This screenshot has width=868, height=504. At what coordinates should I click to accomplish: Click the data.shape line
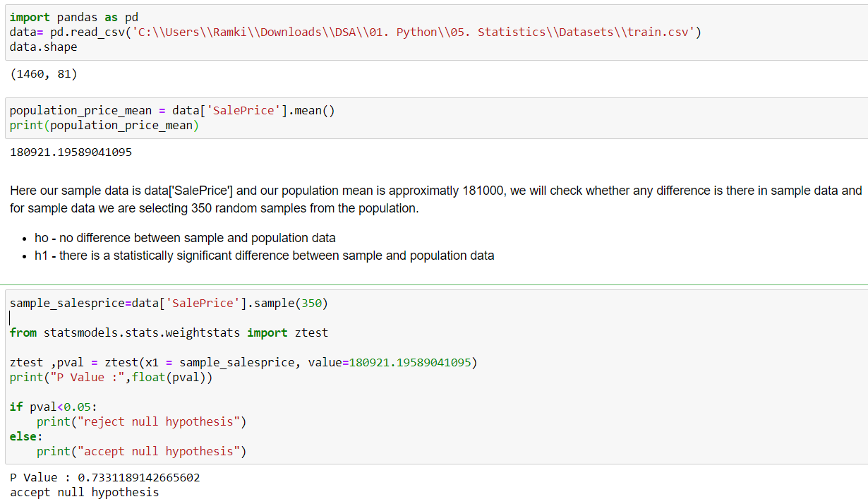44,47
